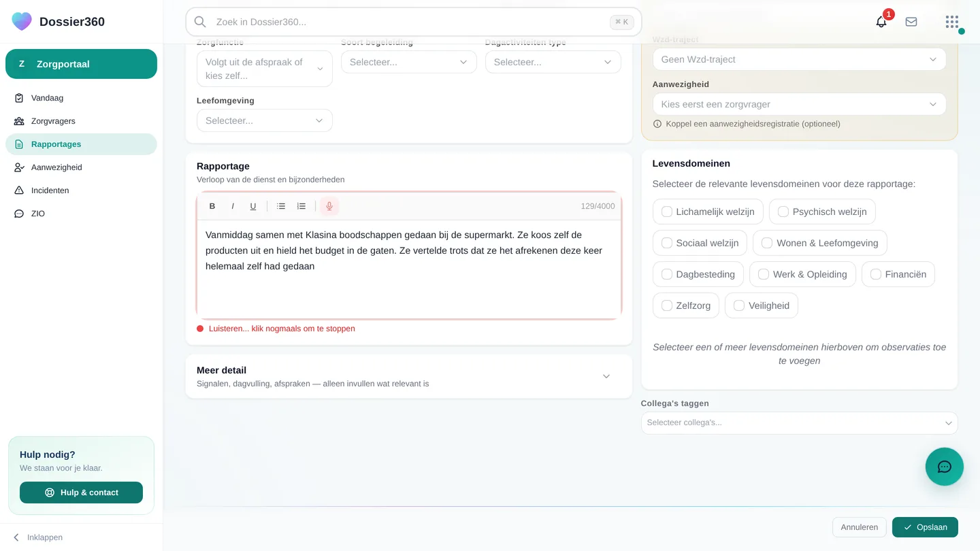This screenshot has height=551, width=980.
Task: Click Hulp & contact button
Action: (81, 492)
